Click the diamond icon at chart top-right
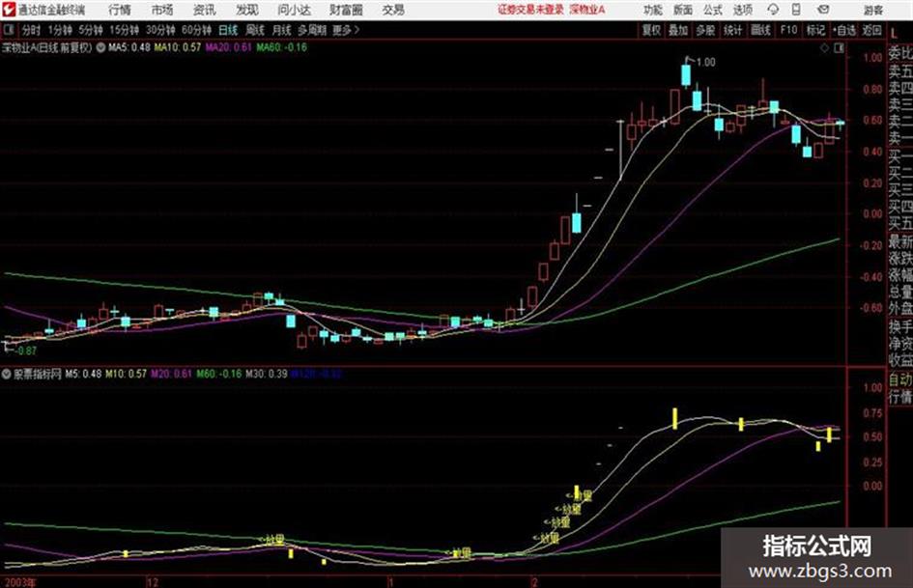 click(x=824, y=48)
